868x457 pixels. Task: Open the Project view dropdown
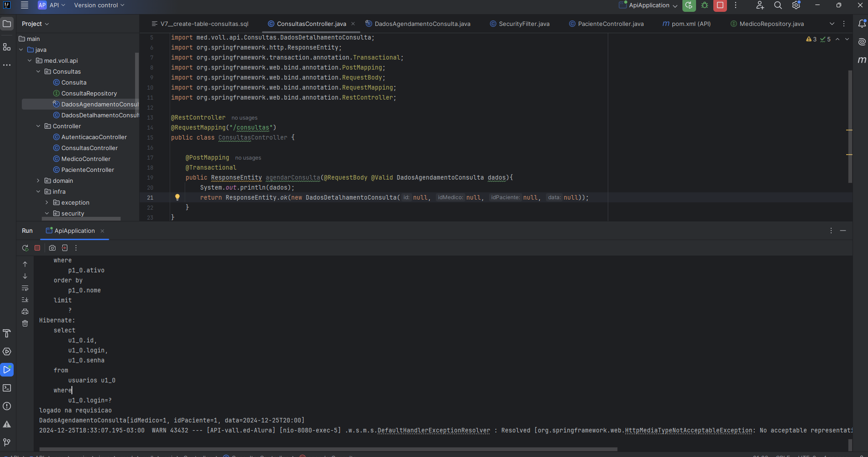click(35, 24)
